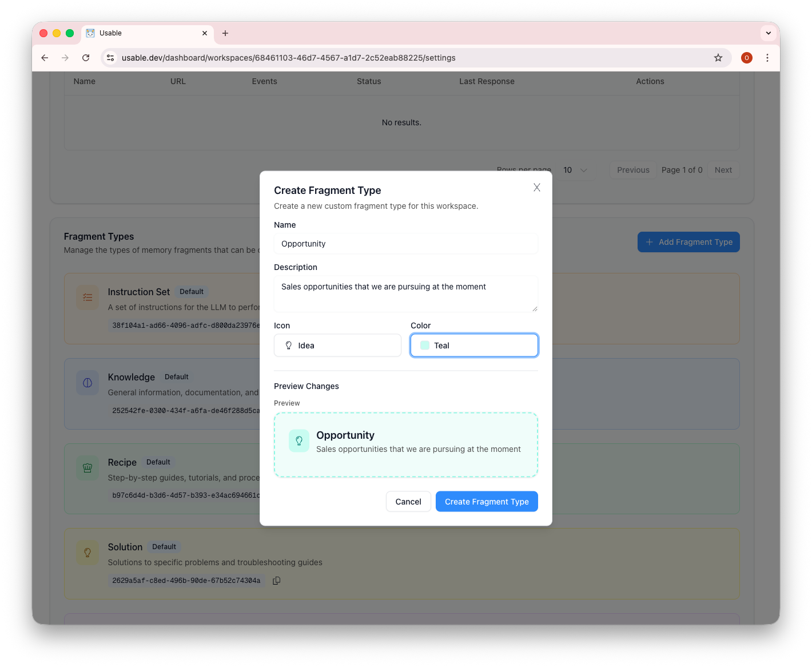Click the Knowledge globe icon
Screen dimensions: 812x667
pos(87,383)
